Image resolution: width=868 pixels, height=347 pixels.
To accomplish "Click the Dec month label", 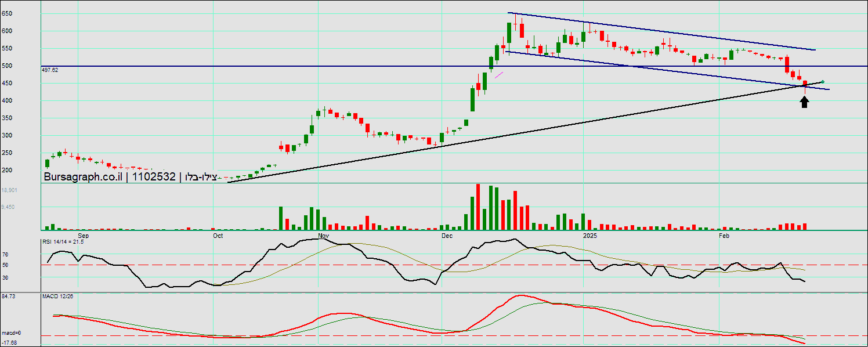I will point(446,236).
